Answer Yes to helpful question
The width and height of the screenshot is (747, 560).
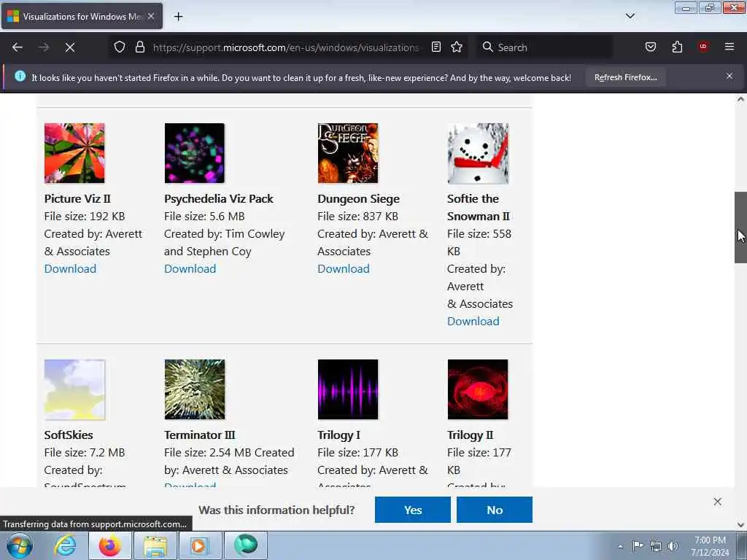pyautogui.click(x=413, y=510)
